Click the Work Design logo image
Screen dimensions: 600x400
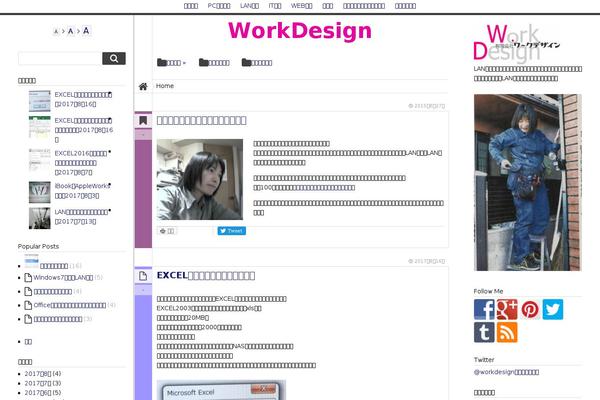click(x=516, y=43)
